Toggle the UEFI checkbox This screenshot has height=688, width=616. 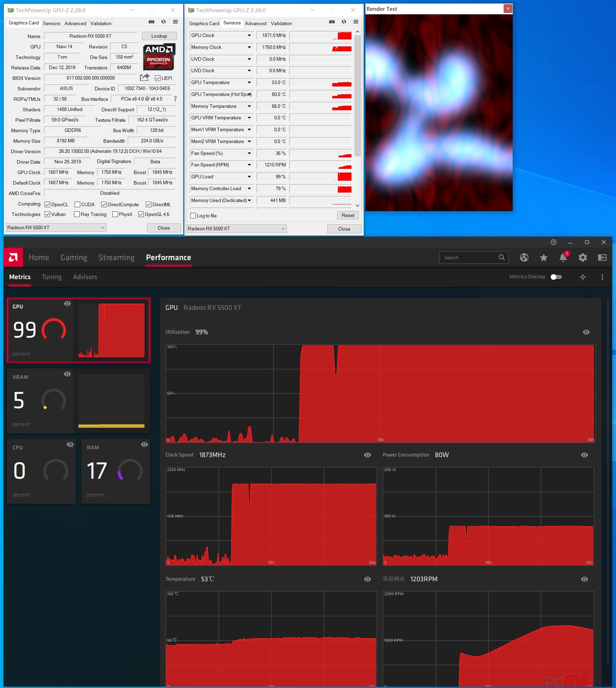click(x=158, y=78)
